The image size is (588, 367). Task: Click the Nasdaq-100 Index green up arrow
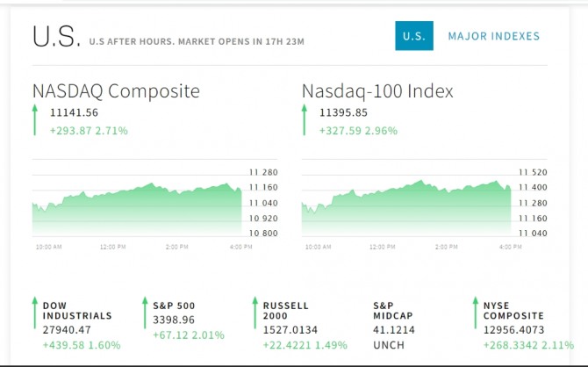pyautogui.click(x=305, y=119)
